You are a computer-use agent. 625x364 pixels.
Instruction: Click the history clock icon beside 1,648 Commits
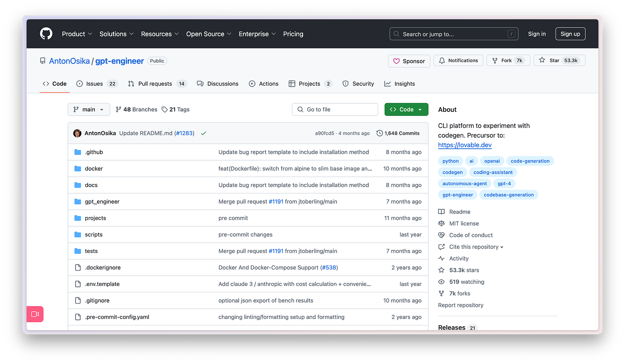379,133
